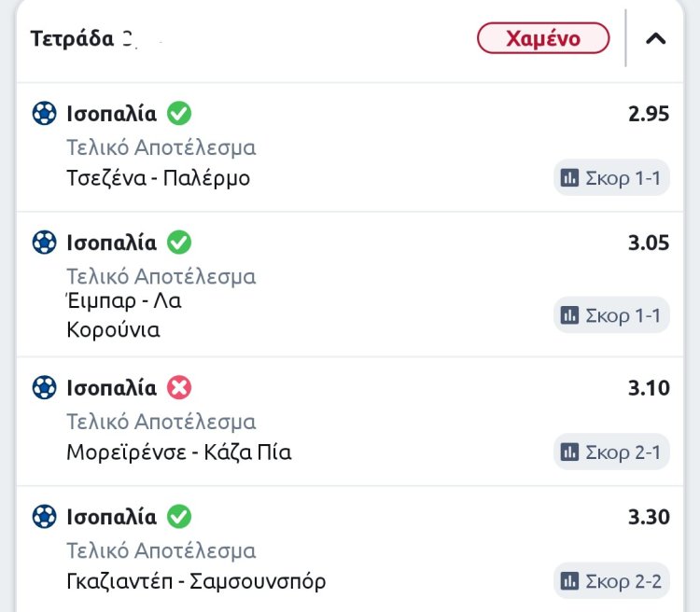Open Σκορ 1-1 stats for Τσεζένα - Παλέρμο
The image size is (700, 612).
pos(611,177)
